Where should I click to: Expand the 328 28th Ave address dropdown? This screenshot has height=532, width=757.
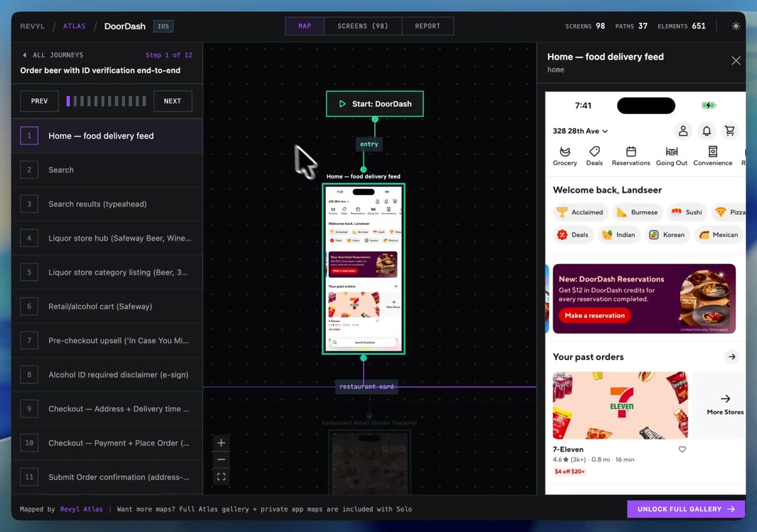tap(580, 131)
